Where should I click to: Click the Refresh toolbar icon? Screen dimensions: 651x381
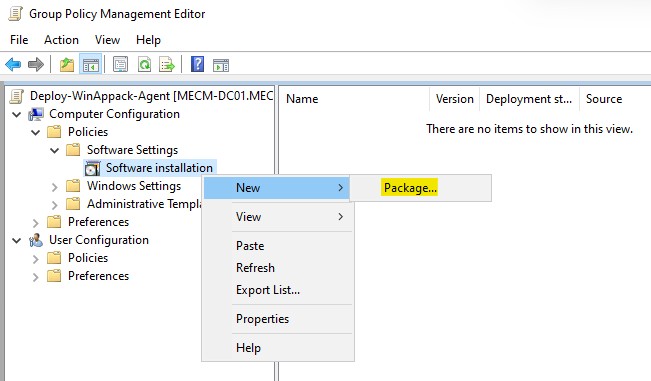click(144, 65)
